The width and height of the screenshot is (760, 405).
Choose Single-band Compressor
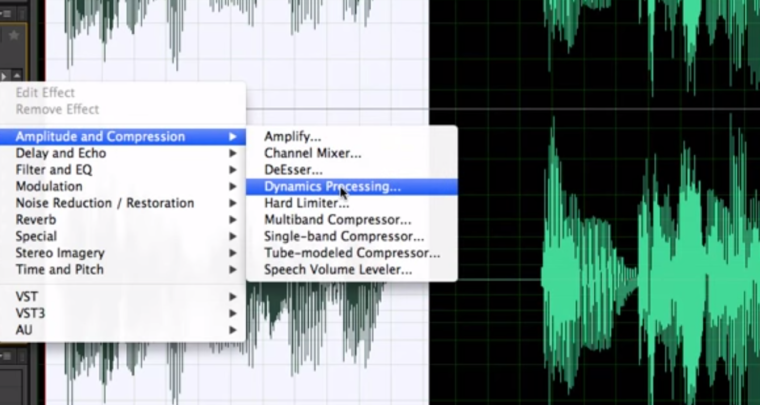click(343, 237)
